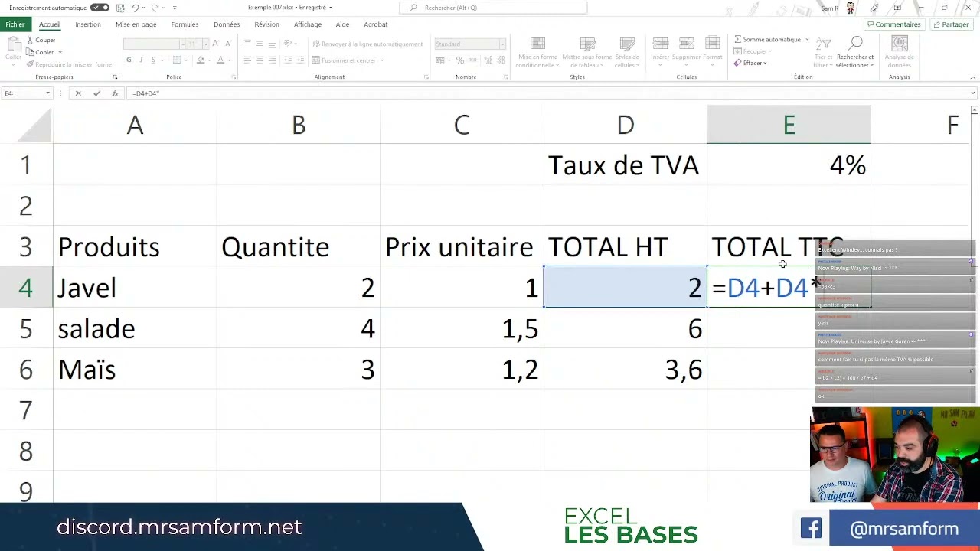Cancel formula entry with the X

coord(78,93)
